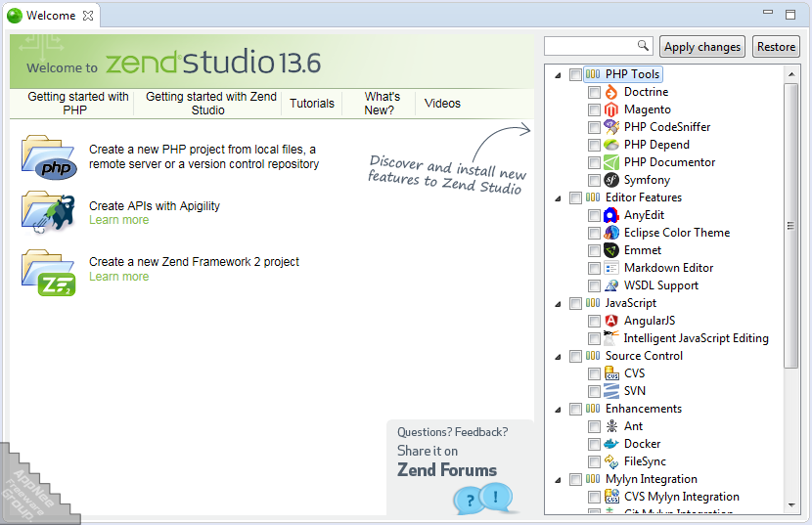Open Learn more link under Apigility
812x525 pixels.
118,220
